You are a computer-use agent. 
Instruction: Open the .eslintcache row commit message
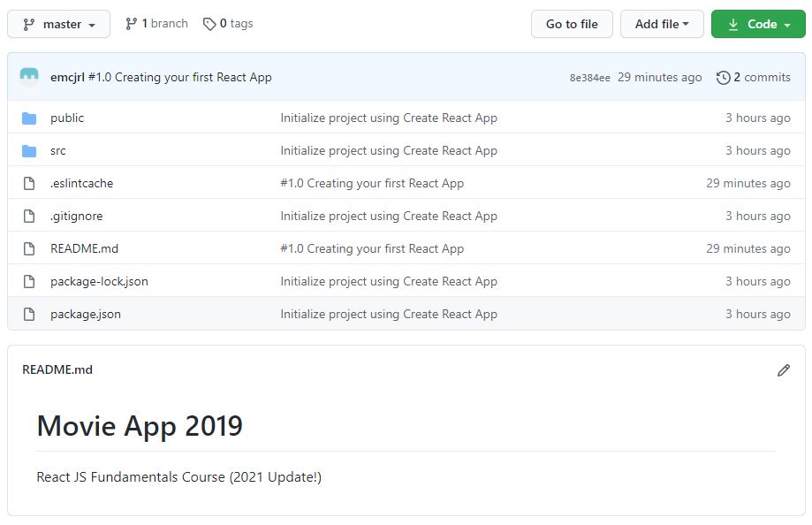click(372, 184)
